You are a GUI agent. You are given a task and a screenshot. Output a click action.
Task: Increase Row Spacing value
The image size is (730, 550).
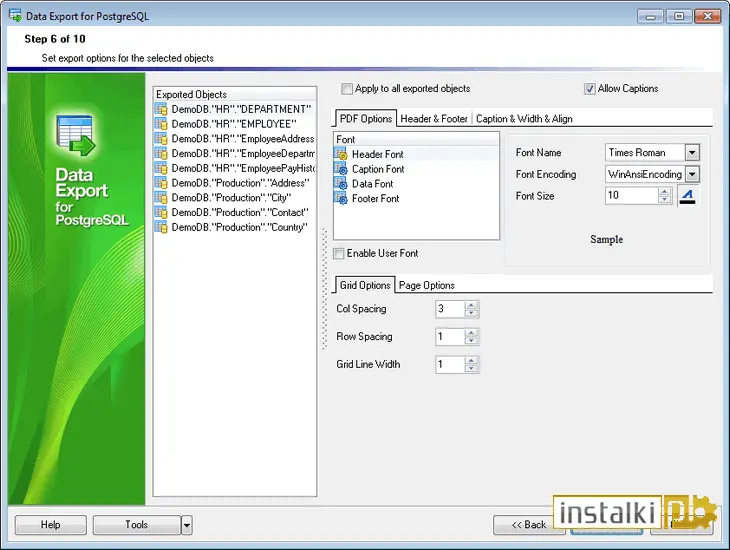(471, 333)
